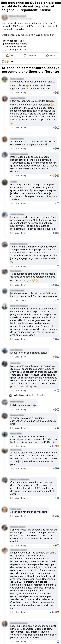Viewport: 61px width, 644px height.
Task: Click the Comment speech bubble icon
Action: (25, 55)
